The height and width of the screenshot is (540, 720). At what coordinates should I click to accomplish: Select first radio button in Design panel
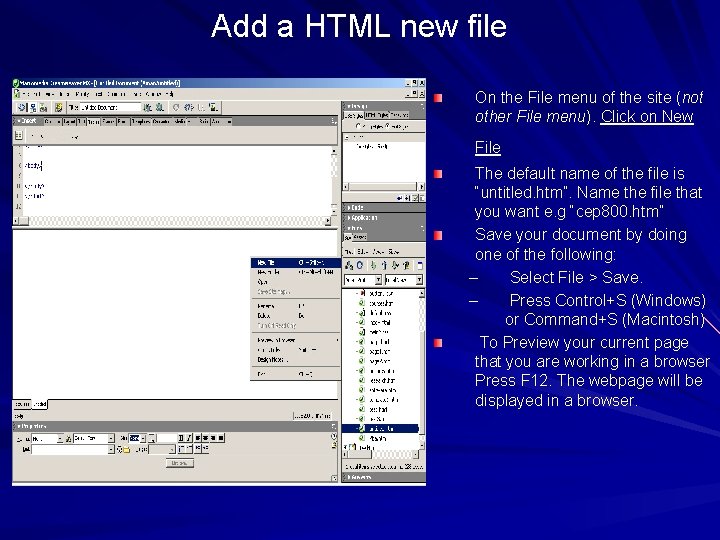[358, 126]
